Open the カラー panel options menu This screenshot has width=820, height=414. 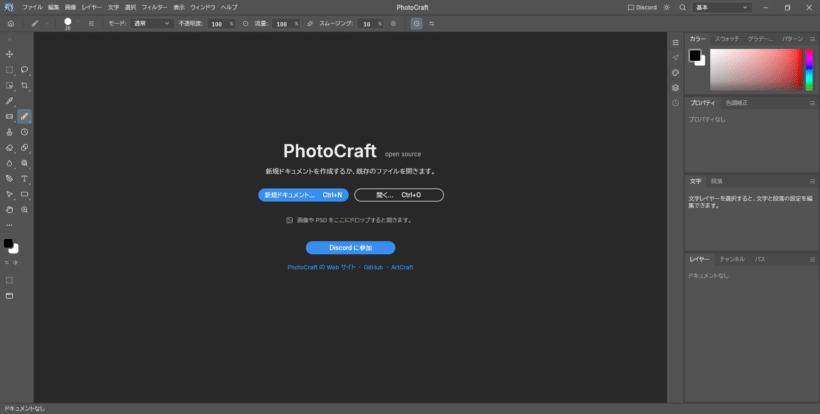[x=812, y=39]
